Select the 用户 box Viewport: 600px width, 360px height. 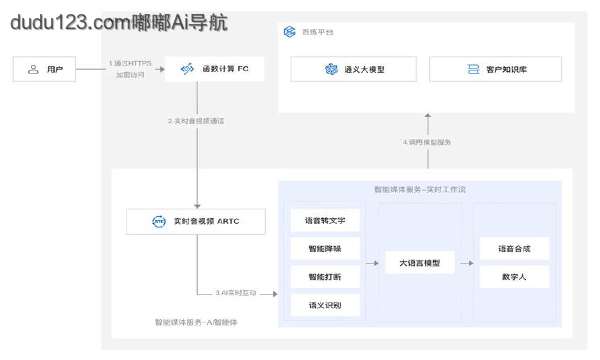coord(44,69)
